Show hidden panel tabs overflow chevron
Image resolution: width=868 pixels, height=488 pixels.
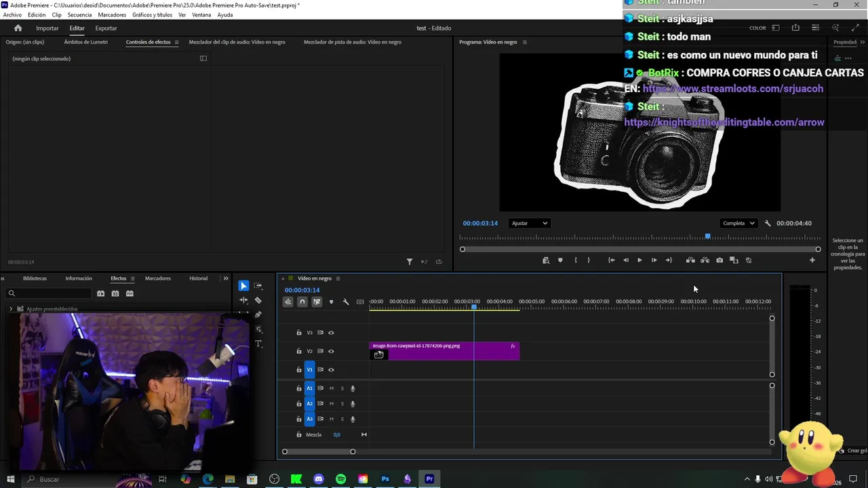(x=226, y=279)
